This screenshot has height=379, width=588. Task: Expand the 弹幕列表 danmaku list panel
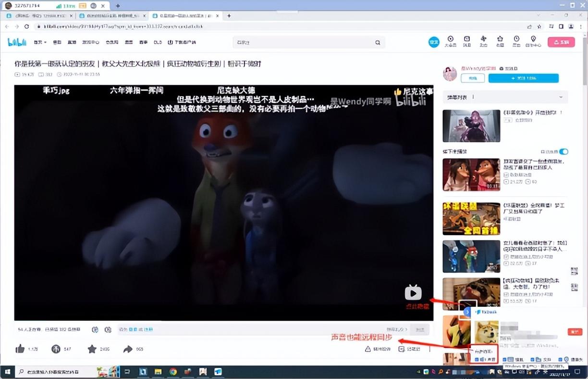[505, 97]
